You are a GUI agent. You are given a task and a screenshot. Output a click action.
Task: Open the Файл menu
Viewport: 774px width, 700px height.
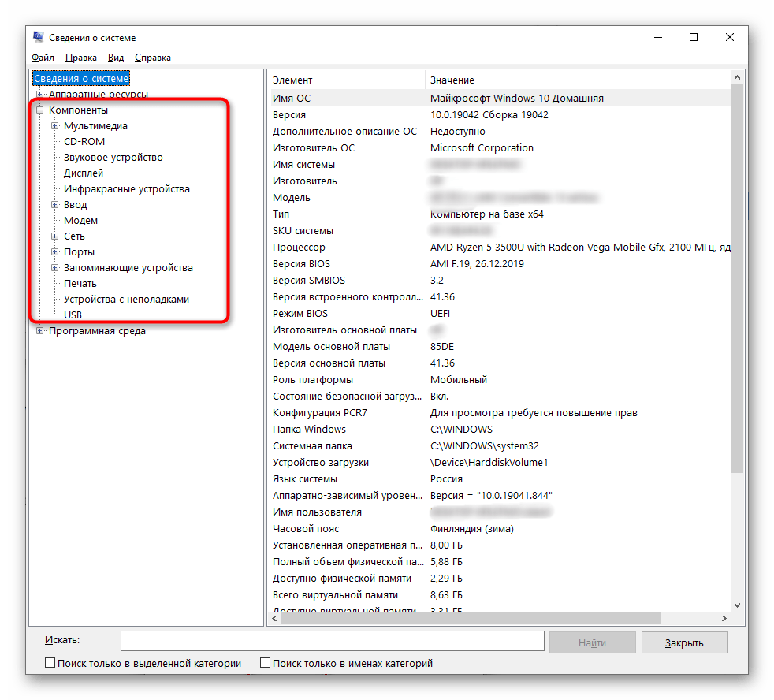click(x=43, y=58)
